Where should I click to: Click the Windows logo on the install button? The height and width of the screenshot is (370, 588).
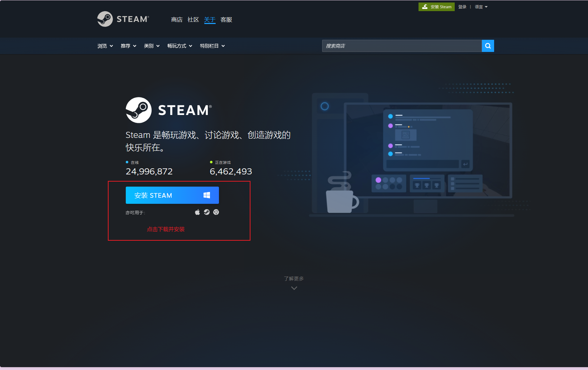pyautogui.click(x=206, y=195)
